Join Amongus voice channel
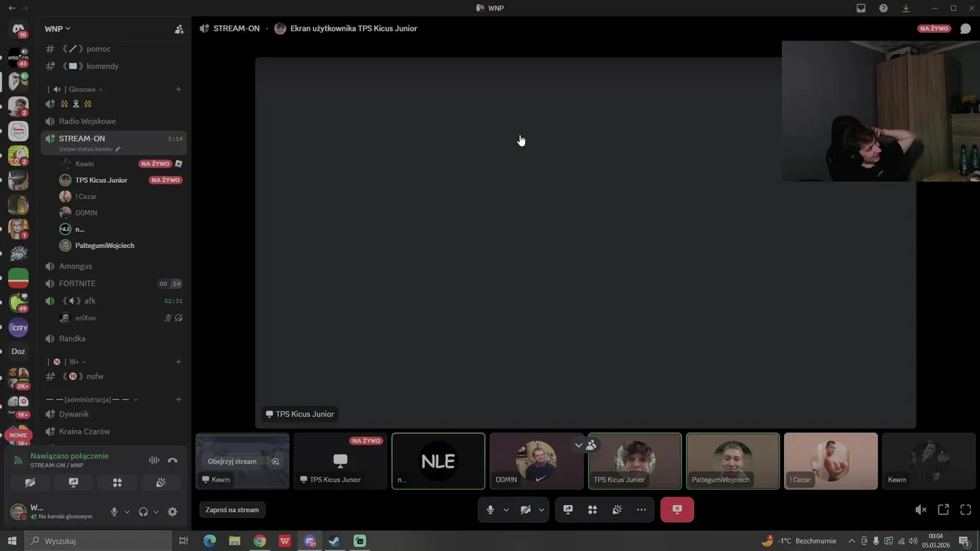This screenshot has height=551, width=980. [x=113, y=266]
